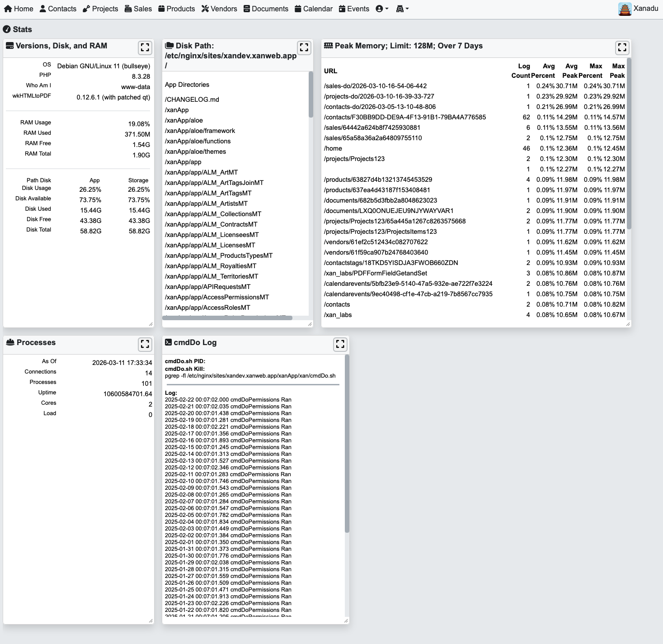Expand the Processes panel fullscreen
Viewport: 663px width, 644px height.
coord(145,344)
